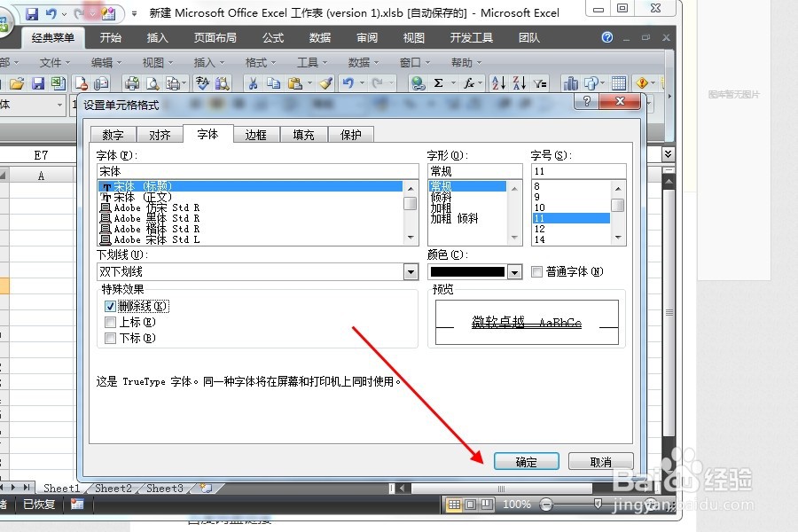Click the Print icon in the toolbar
798x532 pixels.
pos(132,83)
